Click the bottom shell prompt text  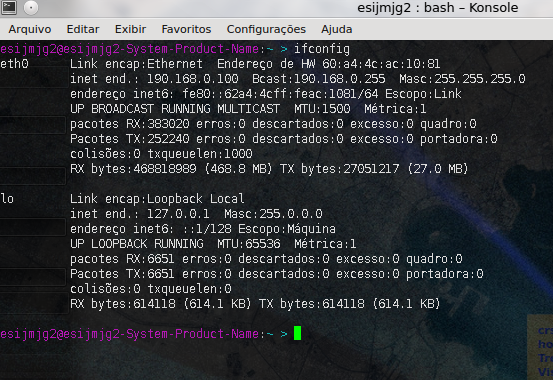coord(144,334)
